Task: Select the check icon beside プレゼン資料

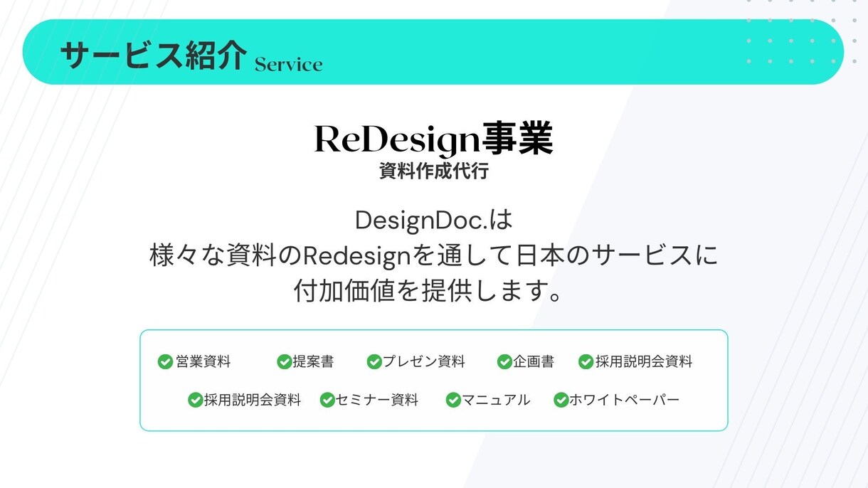Action: click(374, 362)
